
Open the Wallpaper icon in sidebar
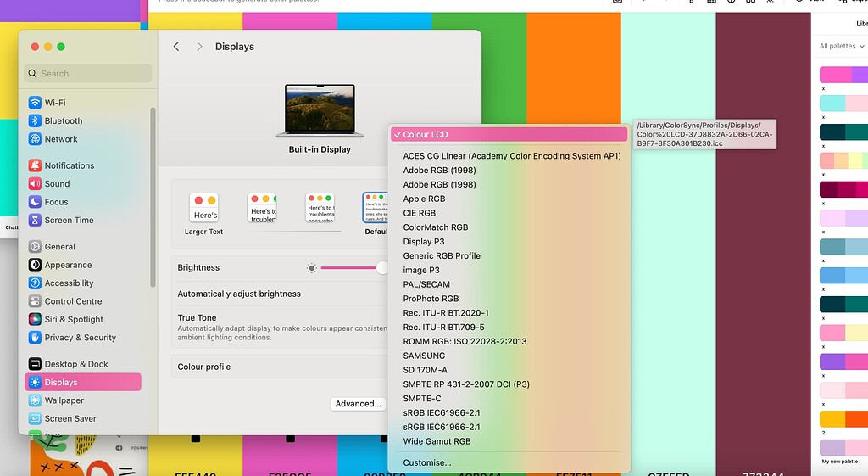click(35, 400)
